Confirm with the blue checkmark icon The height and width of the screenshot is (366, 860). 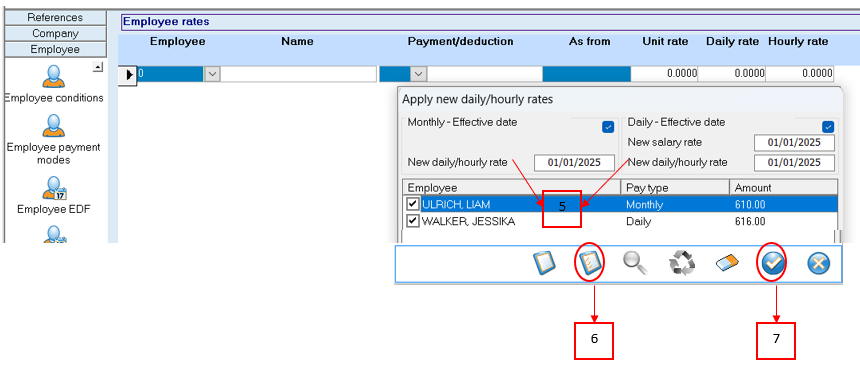tap(773, 264)
